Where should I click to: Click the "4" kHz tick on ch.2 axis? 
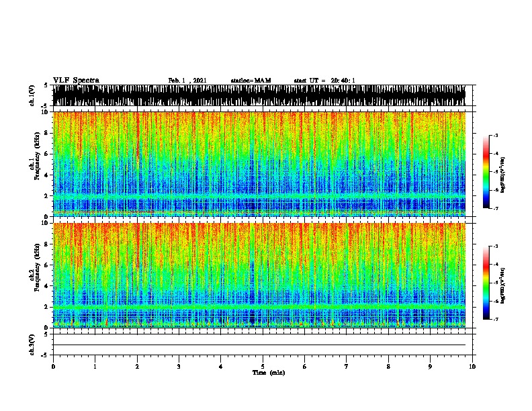click(46, 286)
